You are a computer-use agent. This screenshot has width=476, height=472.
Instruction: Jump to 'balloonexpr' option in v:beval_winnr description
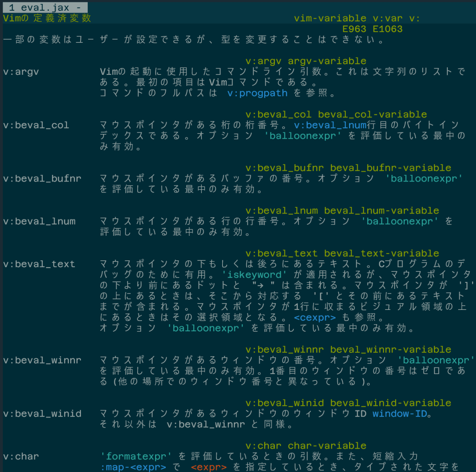tap(436, 360)
